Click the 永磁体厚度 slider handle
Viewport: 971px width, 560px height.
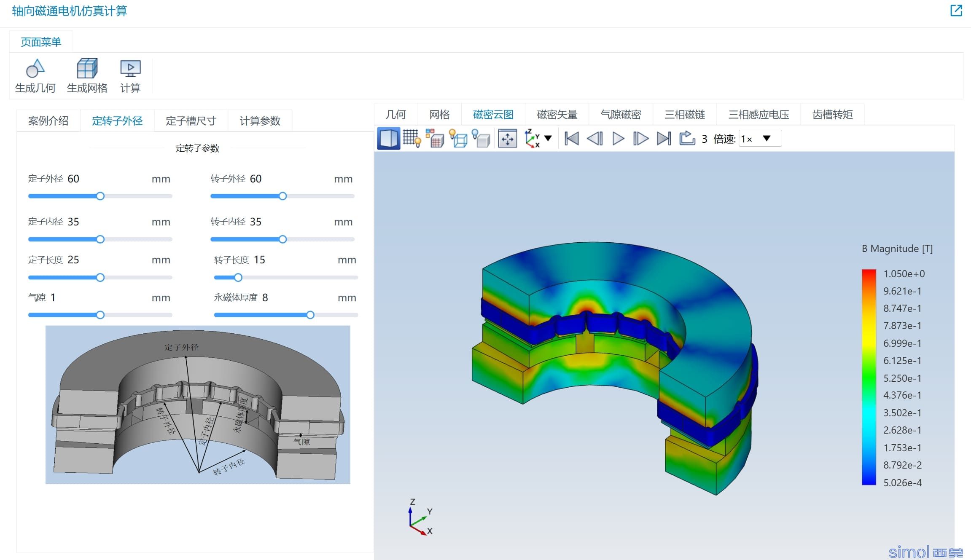[310, 315]
